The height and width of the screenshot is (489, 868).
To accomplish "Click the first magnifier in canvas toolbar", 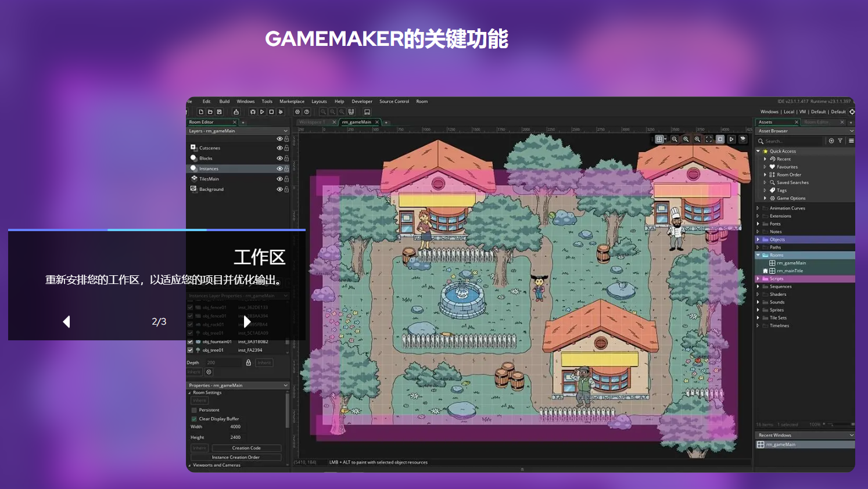I will tap(675, 139).
